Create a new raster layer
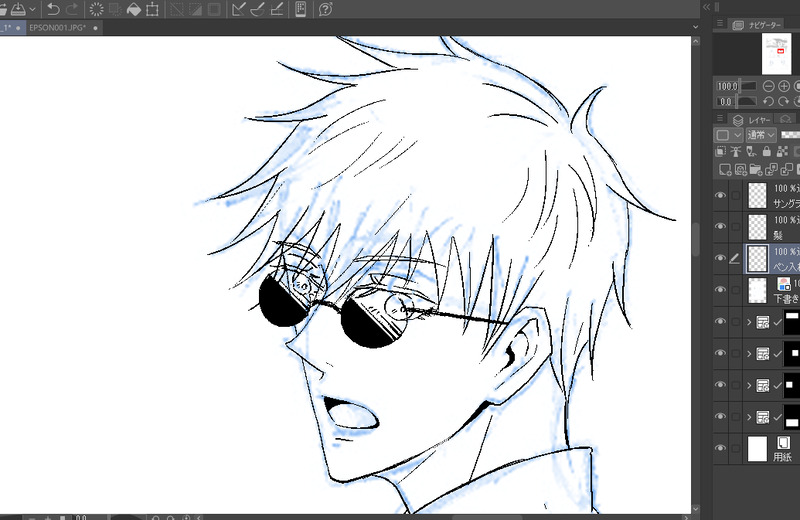 point(725,169)
